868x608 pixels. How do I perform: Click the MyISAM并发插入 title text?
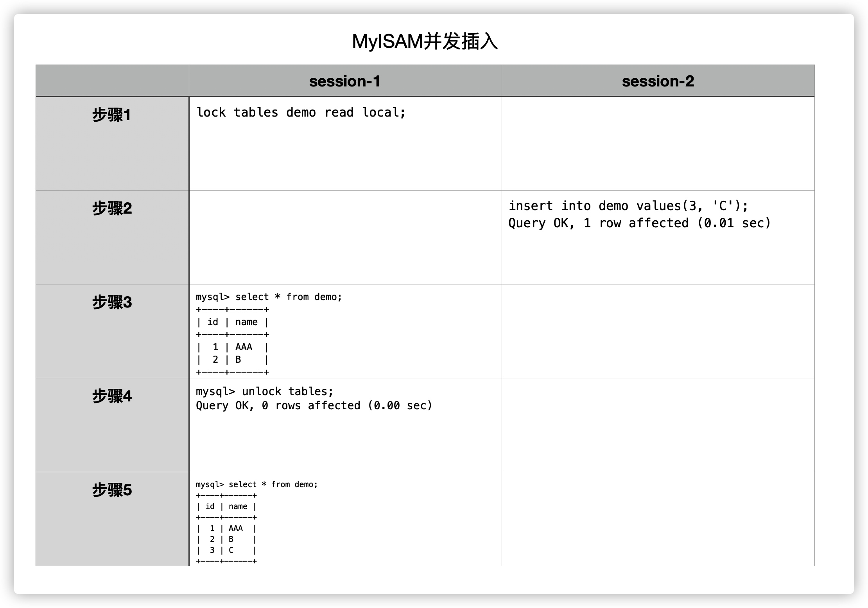tap(425, 41)
